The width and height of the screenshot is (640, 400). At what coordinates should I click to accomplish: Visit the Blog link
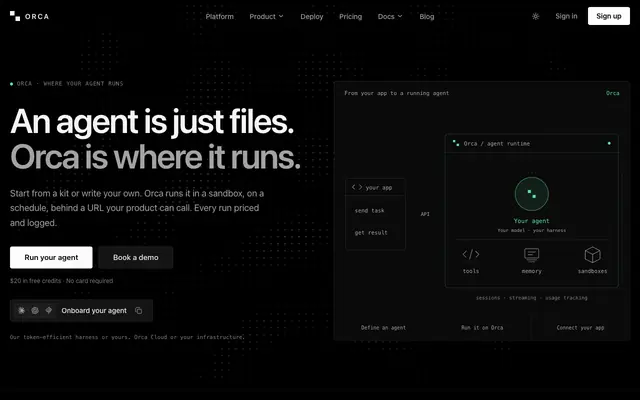pos(427,16)
